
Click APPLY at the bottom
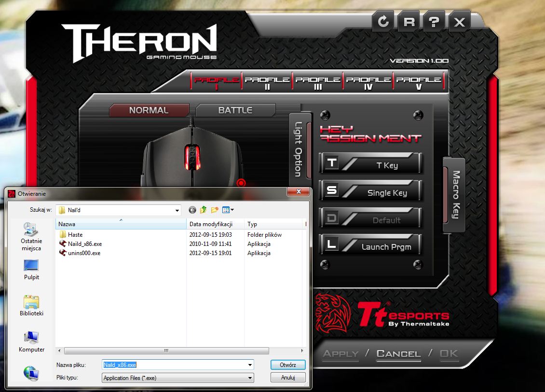[x=341, y=354]
